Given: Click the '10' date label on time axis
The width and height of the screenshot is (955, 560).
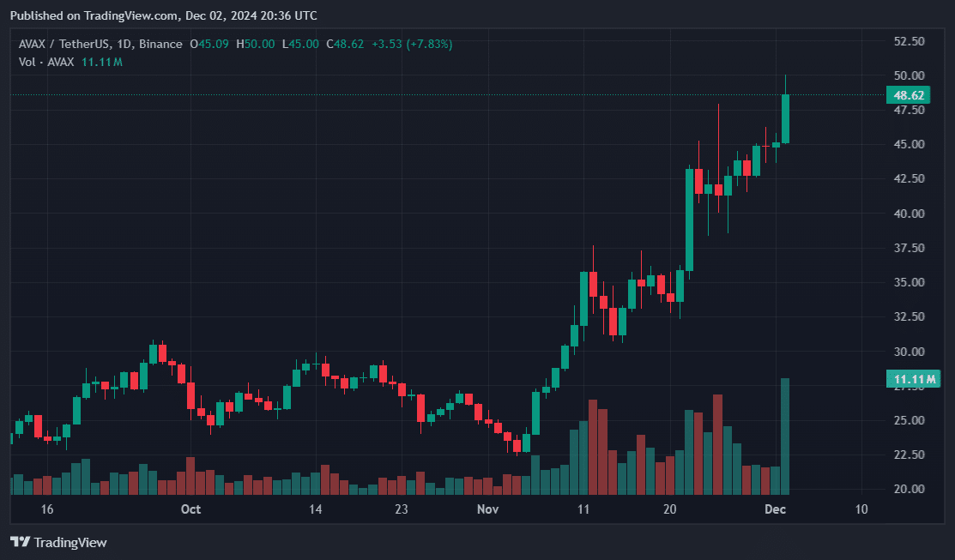Looking at the screenshot, I should click(x=861, y=509).
